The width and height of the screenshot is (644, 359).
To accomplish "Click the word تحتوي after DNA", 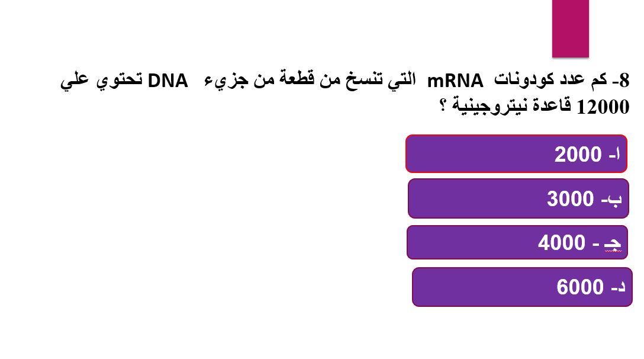I will 120,80.
